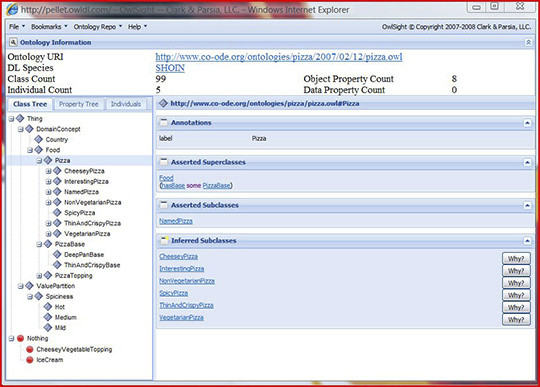Collapse the Spiciness tree node
540x387 pixels.
pyautogui.click(x=30, y=296)
